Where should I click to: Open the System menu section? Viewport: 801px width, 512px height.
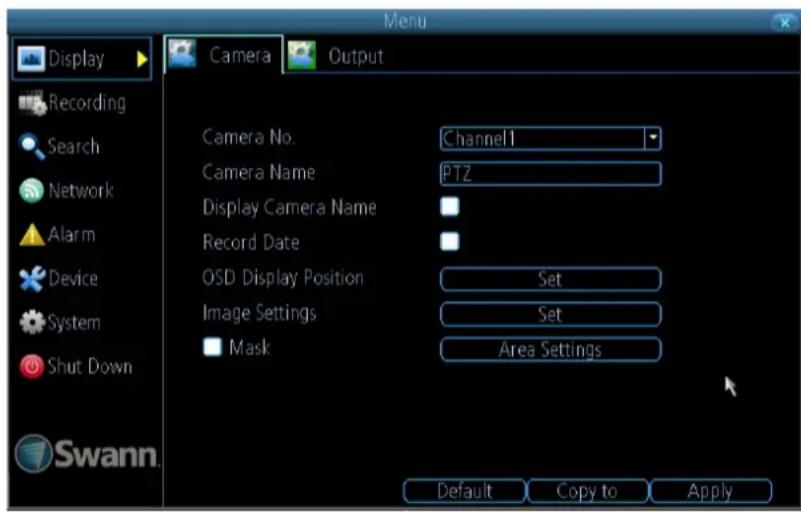pyautogui.click(x=60, y=322)
